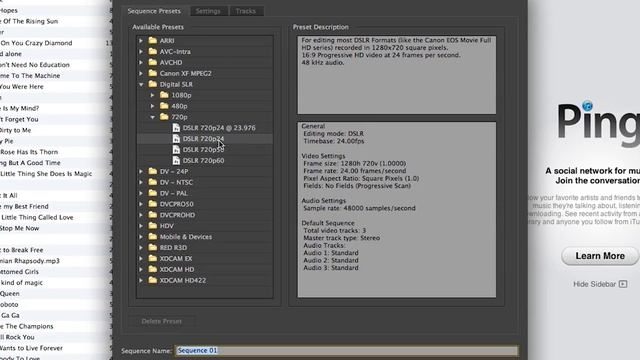
Task: Click the DVCPROHD folder icon
Action: (153, 215)
